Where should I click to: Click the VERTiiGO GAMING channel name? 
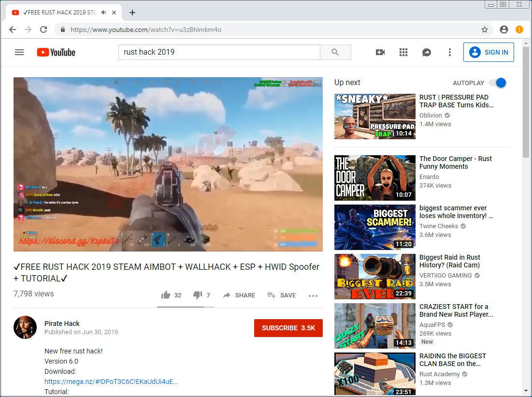point(446,276)
